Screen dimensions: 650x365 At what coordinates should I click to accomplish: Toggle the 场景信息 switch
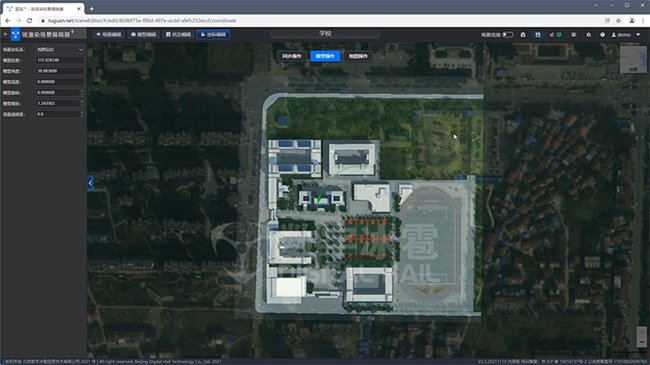pos(508,35)
